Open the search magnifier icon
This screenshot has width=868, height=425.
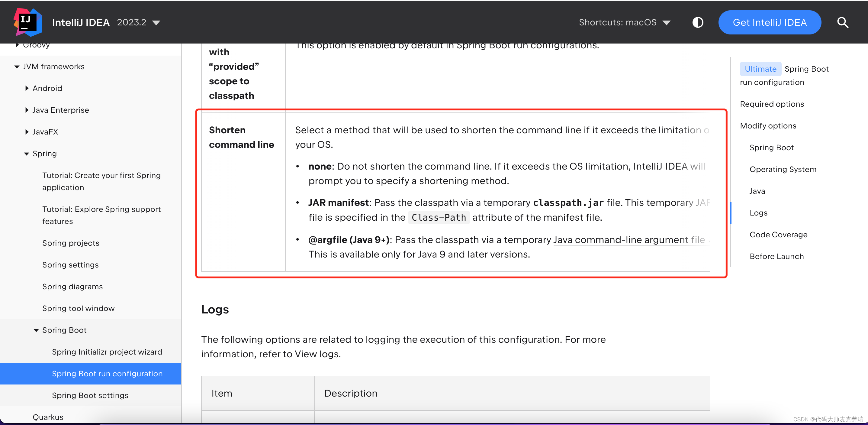click(x=842, y=22)
